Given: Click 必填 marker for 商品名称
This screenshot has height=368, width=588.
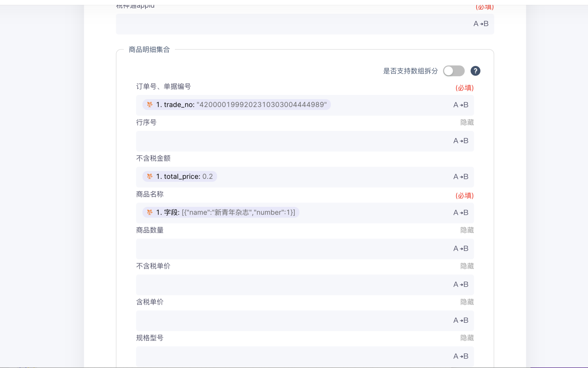Looking at the screenshot, I should pos(465,196).
